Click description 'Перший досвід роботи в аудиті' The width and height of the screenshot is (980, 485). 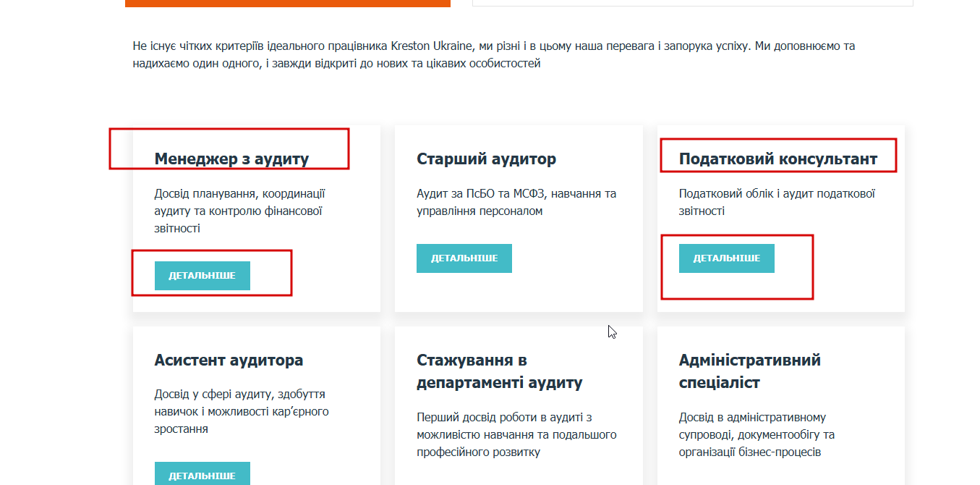(x=516, y=435)
